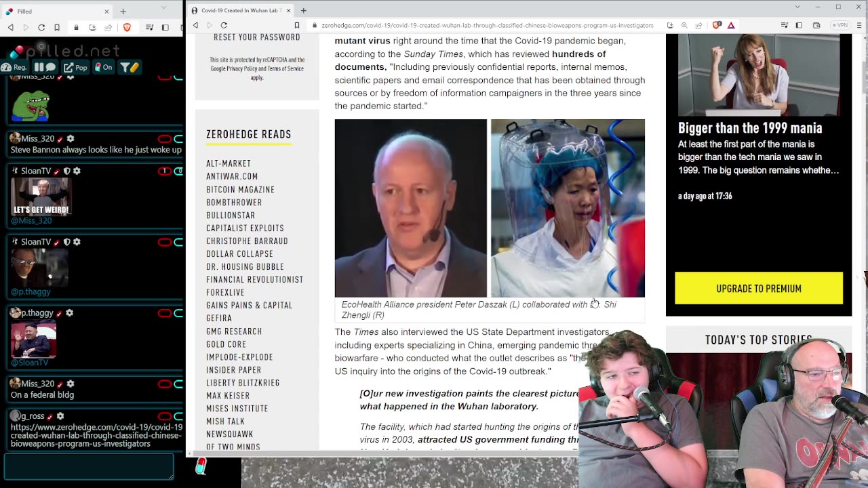Reload the Pilled browser window

(x=41, y=27)
